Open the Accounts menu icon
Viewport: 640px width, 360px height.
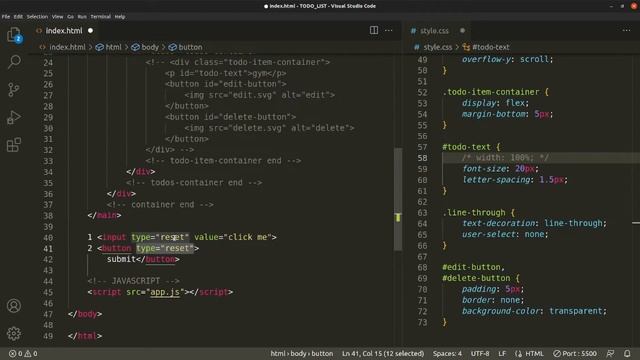click(x=14, y=306)
